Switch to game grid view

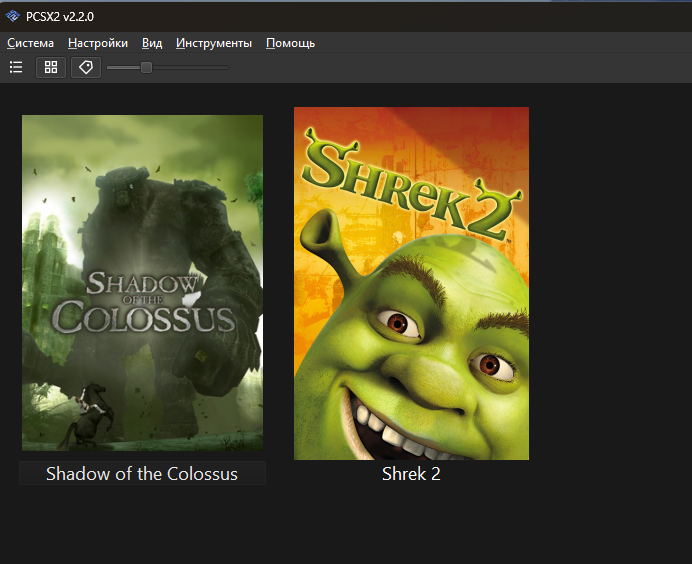click(x=51, y=68)
